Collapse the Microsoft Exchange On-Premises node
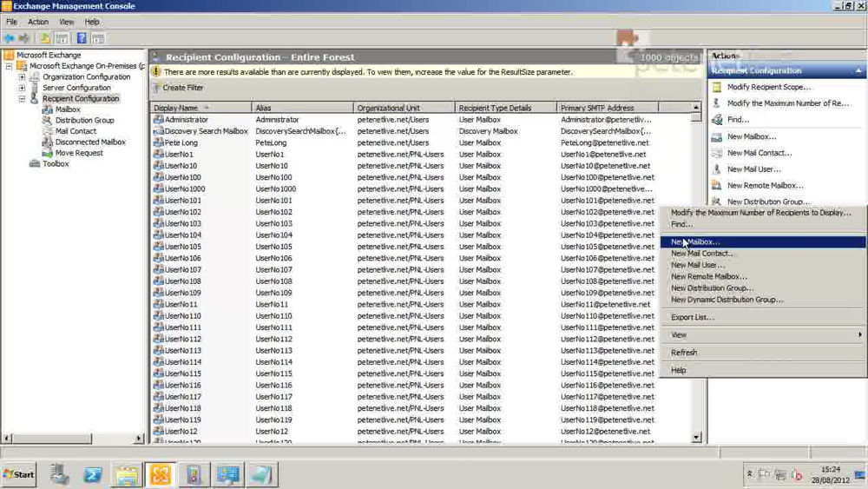 (x=9, y=66)
